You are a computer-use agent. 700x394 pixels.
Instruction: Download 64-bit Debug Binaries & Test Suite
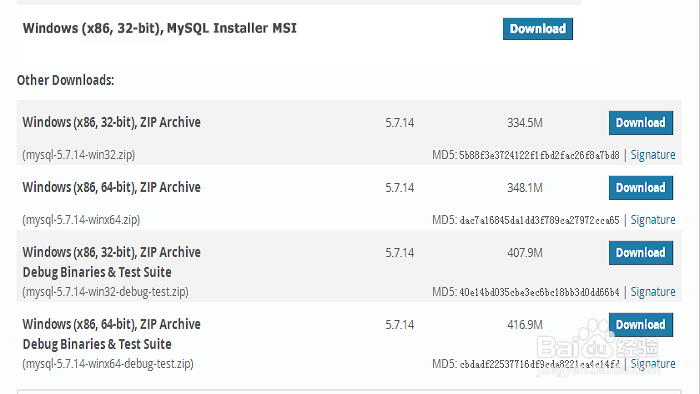(x=641, y=325)
